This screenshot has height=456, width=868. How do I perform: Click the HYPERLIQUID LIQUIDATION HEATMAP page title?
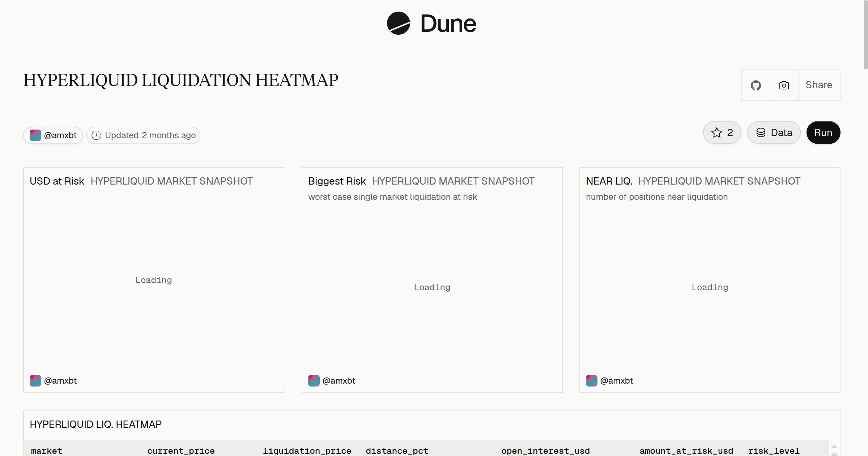point(181,80)
